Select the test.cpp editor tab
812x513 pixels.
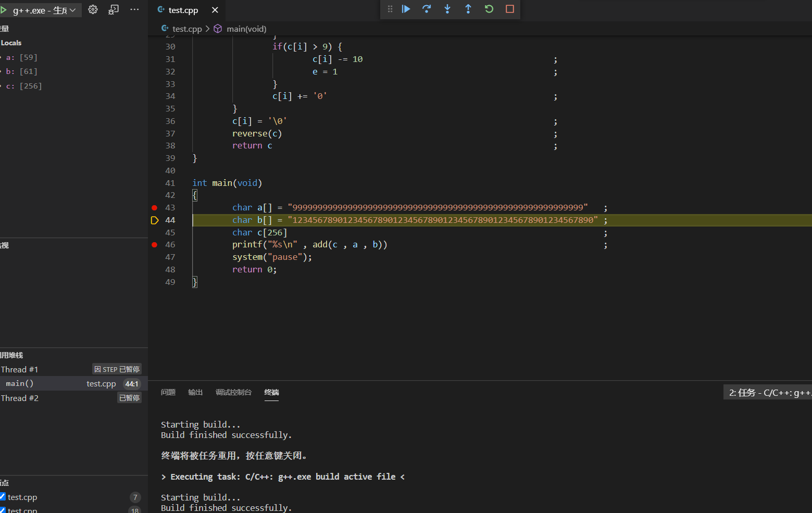tap(183, 10)
